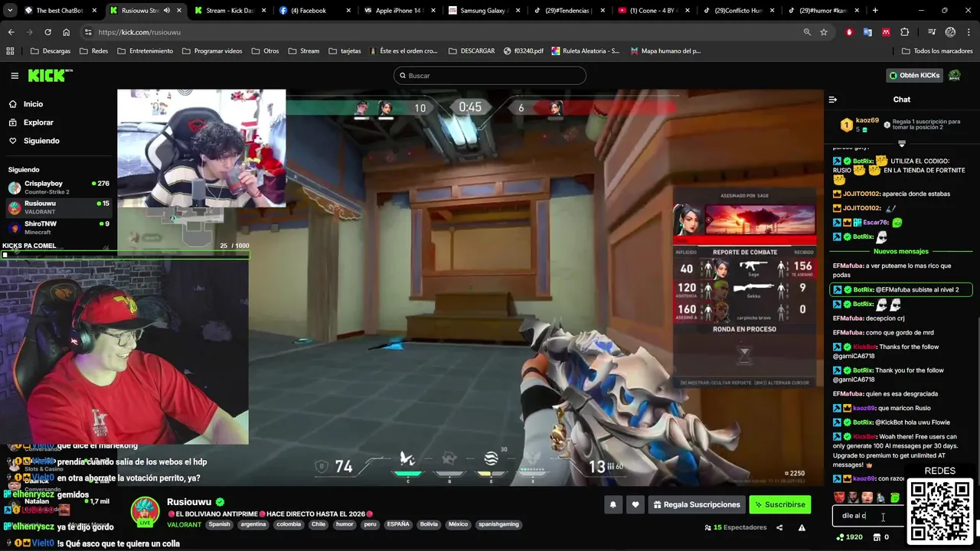Open the Entretenimiento bookmark folder
980x551 pixels.
point(145,51)
